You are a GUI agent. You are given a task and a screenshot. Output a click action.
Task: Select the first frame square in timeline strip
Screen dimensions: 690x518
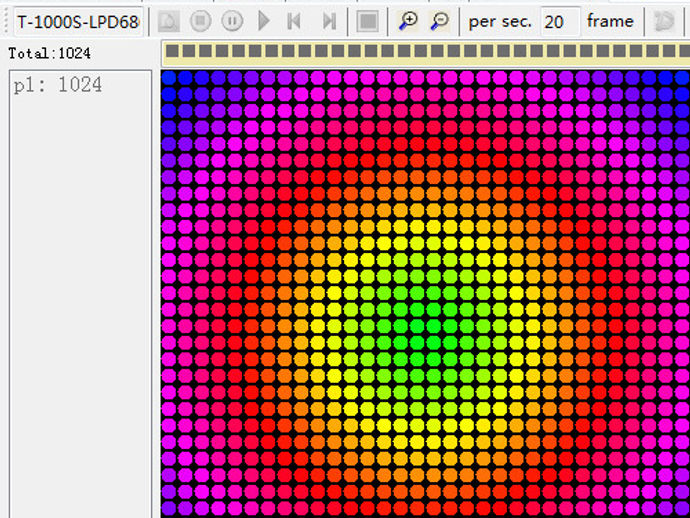pyautogui.click(x=172, y=51)
